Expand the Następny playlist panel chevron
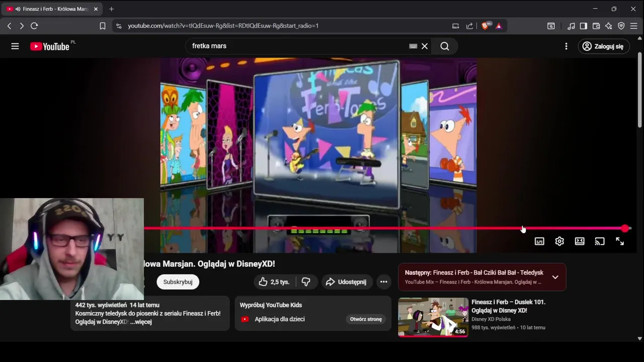 pos(555,277)
